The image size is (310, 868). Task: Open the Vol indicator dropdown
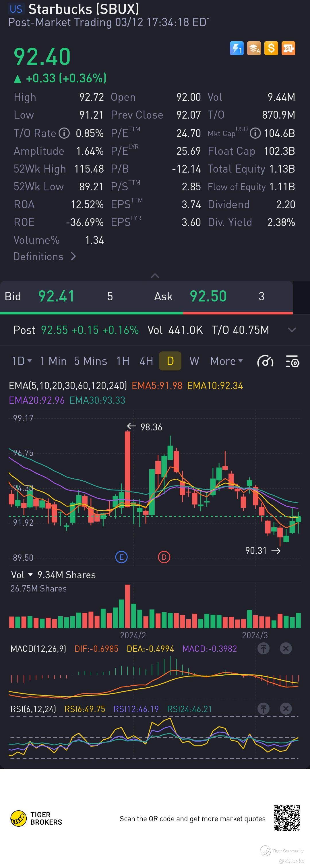click(x=22, y=575)
